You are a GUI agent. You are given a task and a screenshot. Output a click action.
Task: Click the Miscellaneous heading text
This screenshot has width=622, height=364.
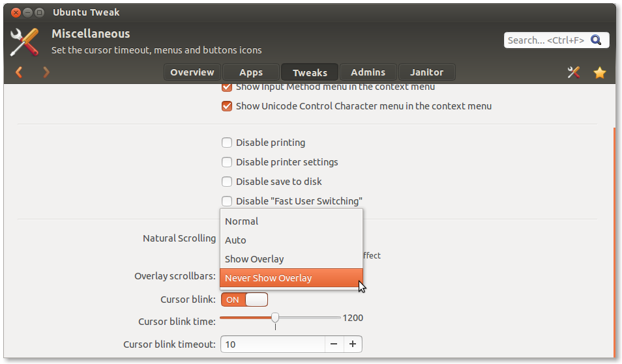pyautogui.click(x=91, y=34)
